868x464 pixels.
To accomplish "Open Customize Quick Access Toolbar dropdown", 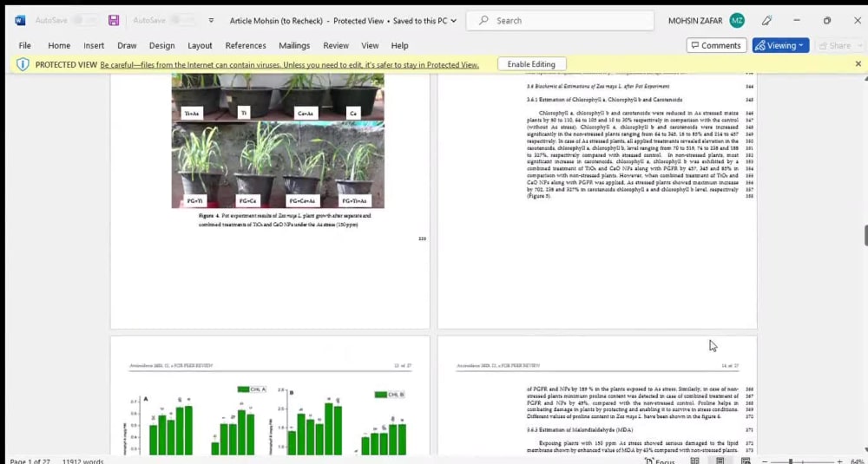I will pyautogui.click(x=211, y=21).
